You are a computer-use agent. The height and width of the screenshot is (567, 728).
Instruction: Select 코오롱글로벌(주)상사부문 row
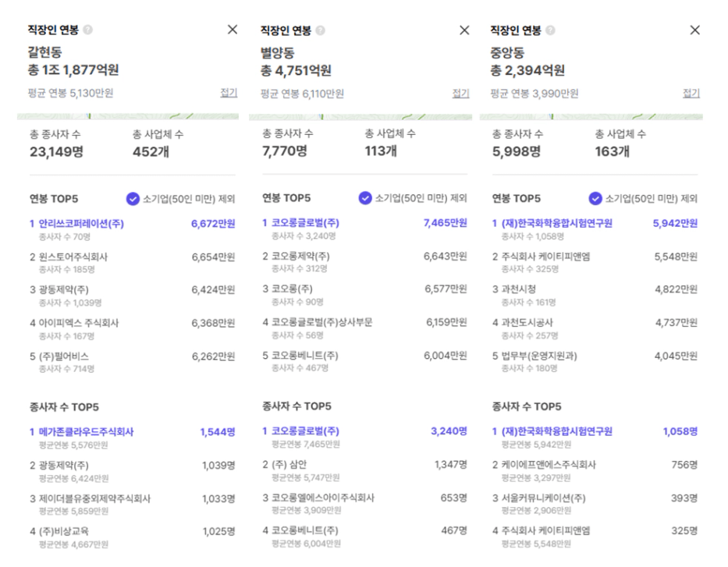[364, 328]
